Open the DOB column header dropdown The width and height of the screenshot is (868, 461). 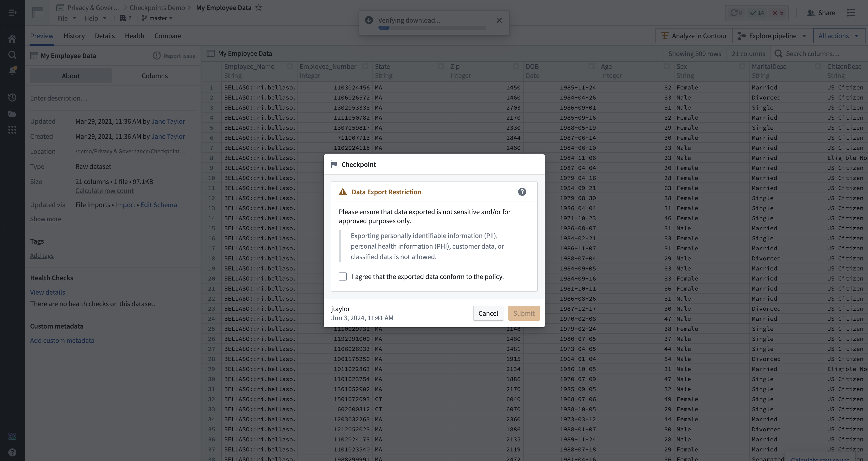tap(591, 66)
